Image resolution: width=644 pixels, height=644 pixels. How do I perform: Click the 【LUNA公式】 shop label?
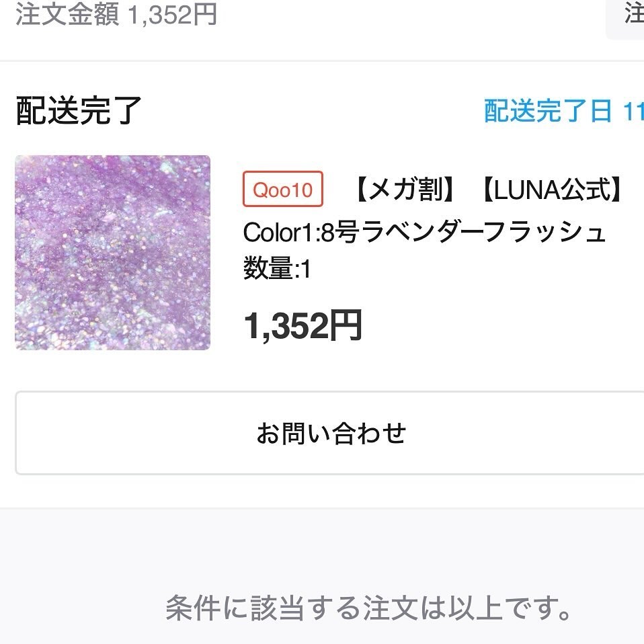click(550, 190)
